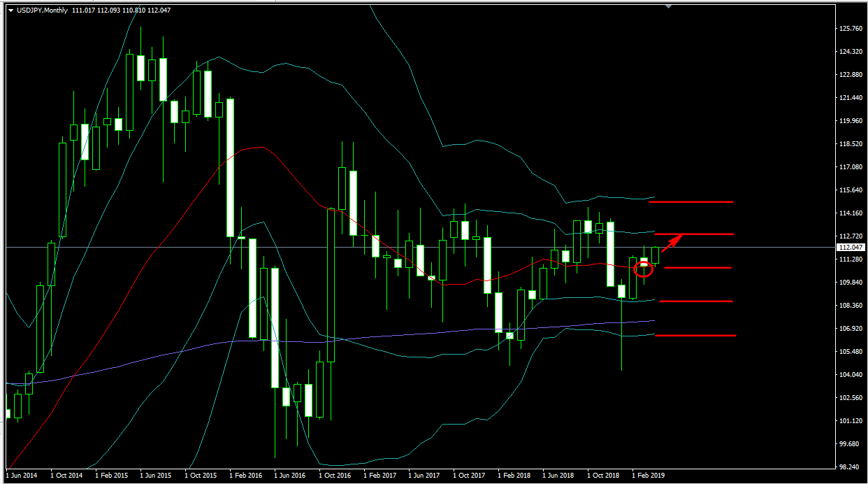This screenshot has width=868, height=484.
Task: Click the 98.240 price axis label
Action: (850, 467)
